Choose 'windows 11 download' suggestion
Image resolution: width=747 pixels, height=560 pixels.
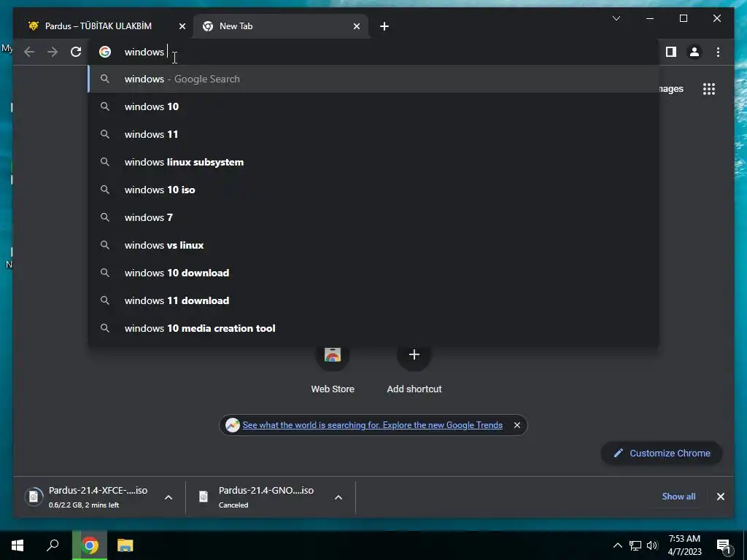(x=374, y=300)
